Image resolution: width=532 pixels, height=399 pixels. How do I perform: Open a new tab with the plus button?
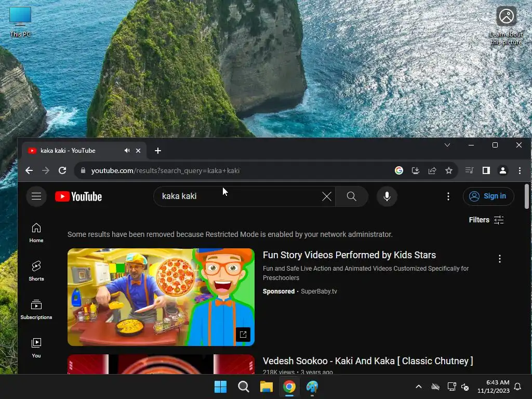158,151
